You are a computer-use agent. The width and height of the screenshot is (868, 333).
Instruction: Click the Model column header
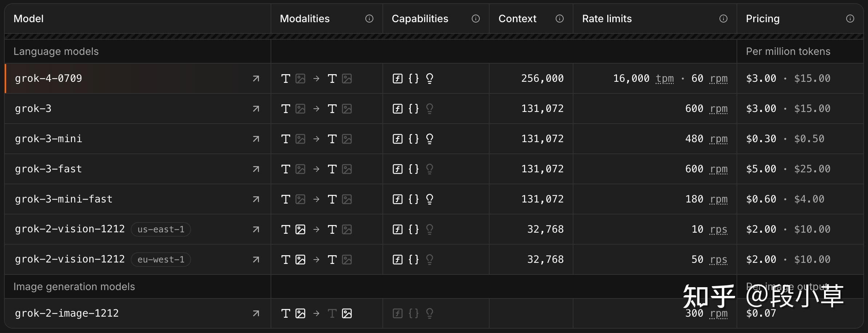click(28, 19)
